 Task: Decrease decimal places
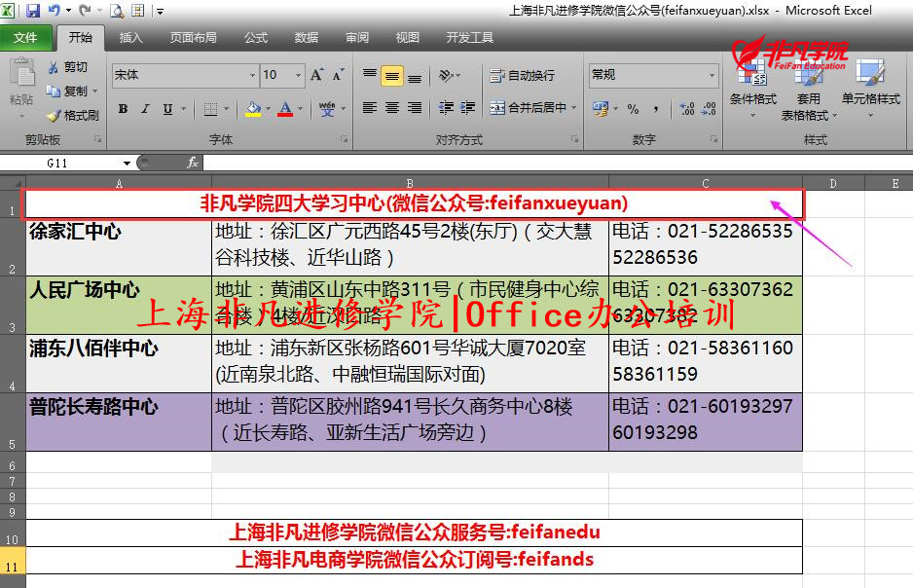coord(709,109)
